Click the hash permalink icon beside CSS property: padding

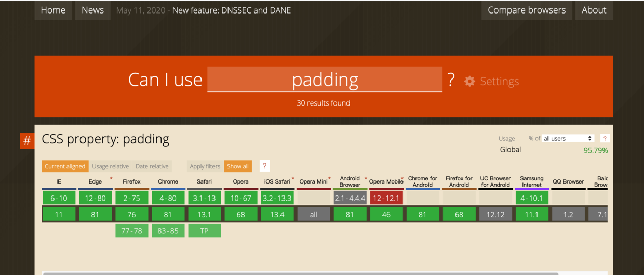27,140
